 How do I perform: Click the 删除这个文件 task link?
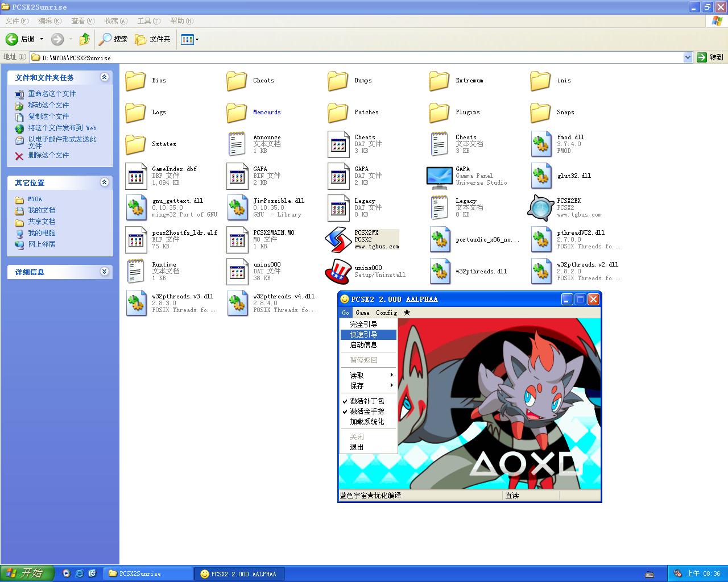(48, 155)
